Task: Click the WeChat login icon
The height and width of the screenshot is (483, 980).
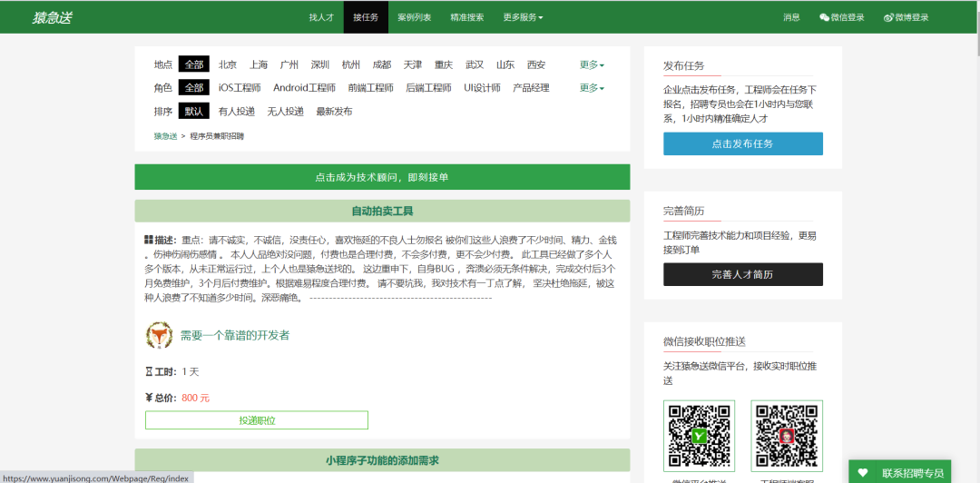Action: coord(824,17)
